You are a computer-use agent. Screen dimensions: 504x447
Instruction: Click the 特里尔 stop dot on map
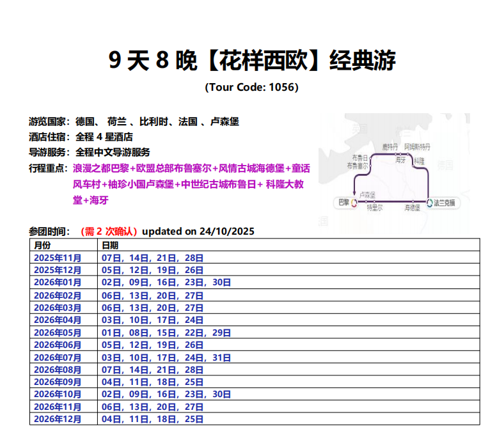(x=374, y=203)
